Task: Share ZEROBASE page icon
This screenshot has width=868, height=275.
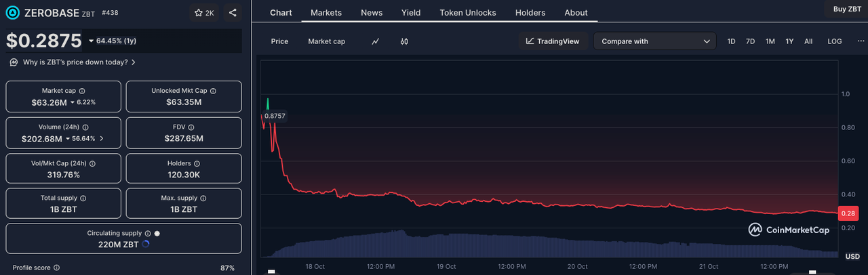Action: [x=233, y=13]
